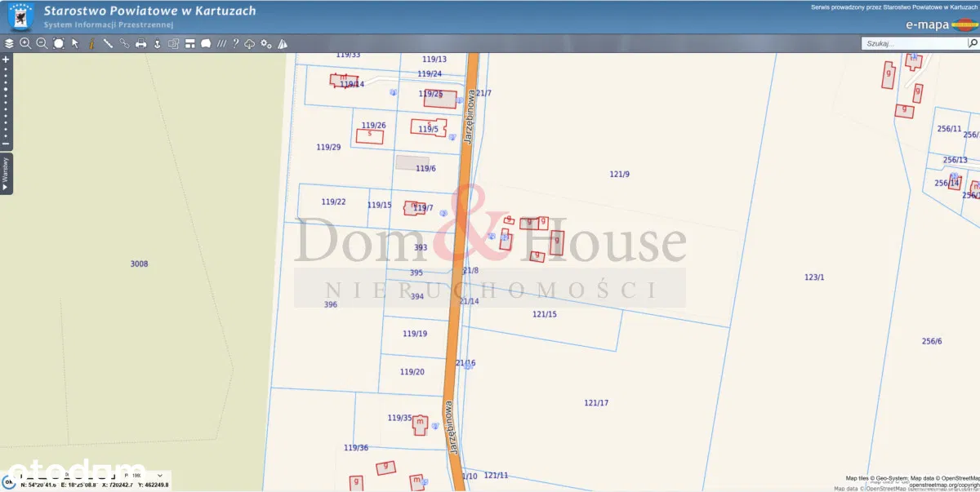Activate the arrow pointer selection tool

(x=75, y=43)
